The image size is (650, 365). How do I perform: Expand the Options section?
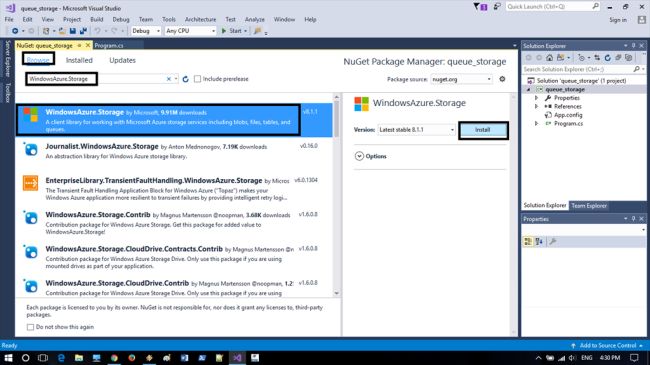359,156
